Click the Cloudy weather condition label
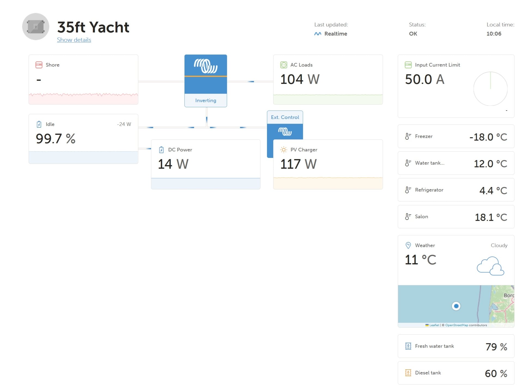The image size is (532, 392). coord(499,245)
